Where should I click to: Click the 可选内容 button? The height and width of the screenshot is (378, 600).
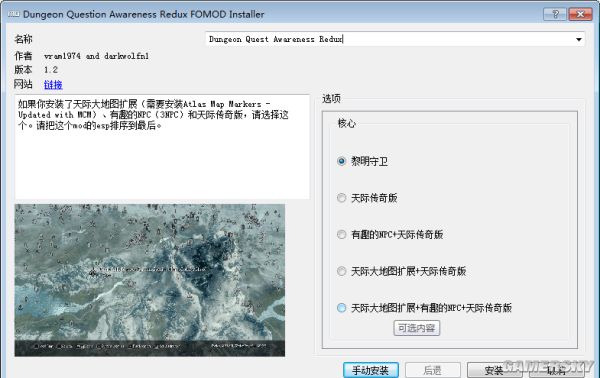417,328
